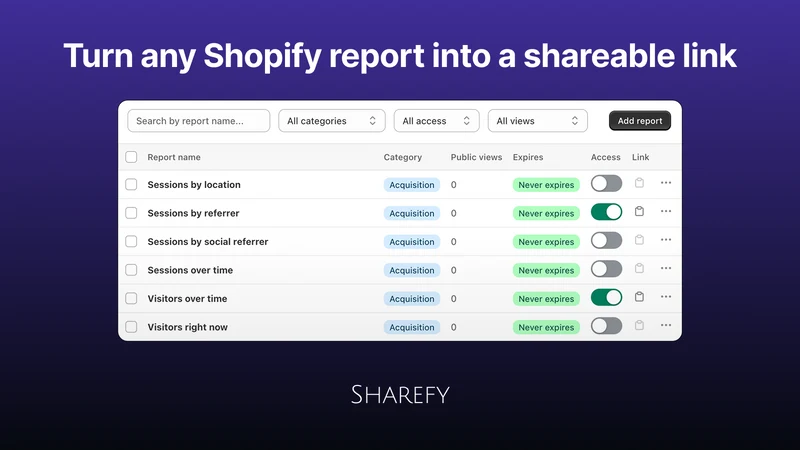Open the Sessions over time report
This screenshot has height=450, width=800.
190,270
